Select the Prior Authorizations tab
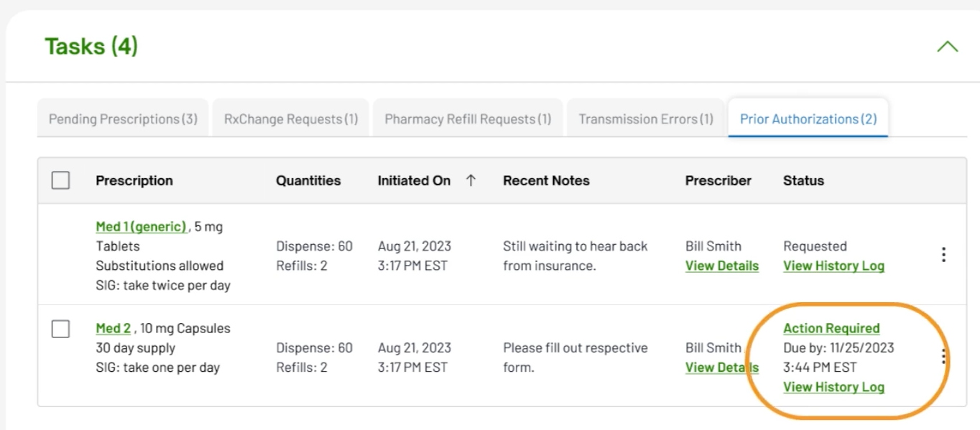 (x=808, y=119)
